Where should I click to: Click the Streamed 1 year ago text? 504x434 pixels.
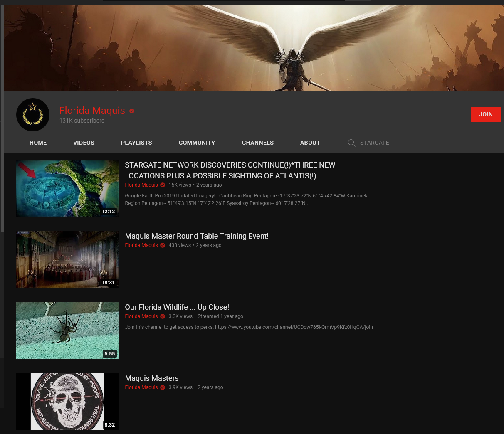click(220, 316)
